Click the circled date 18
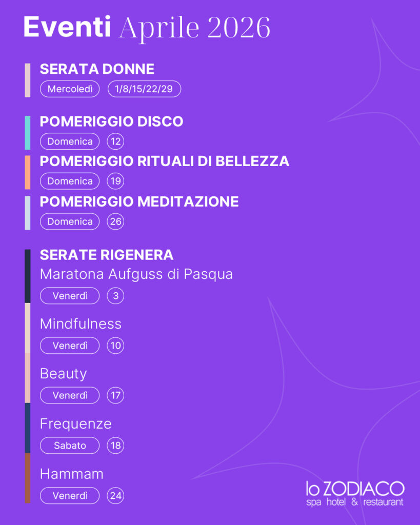 (115, 446)
